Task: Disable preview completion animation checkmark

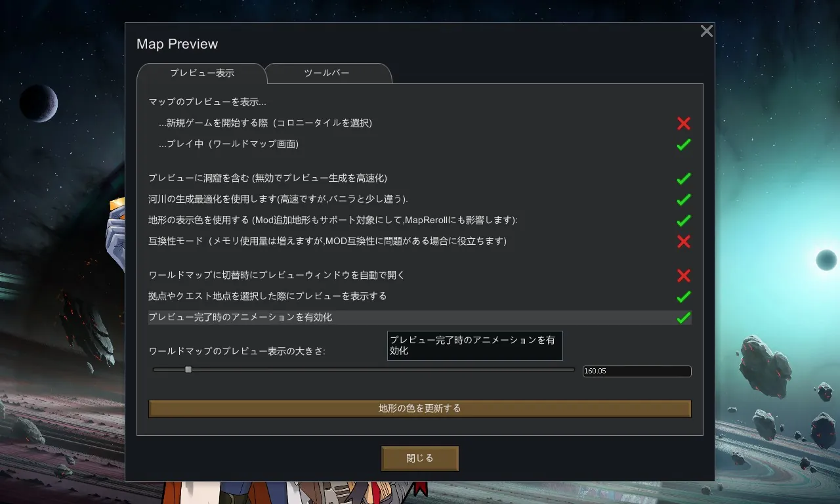Action: [683, 318]
